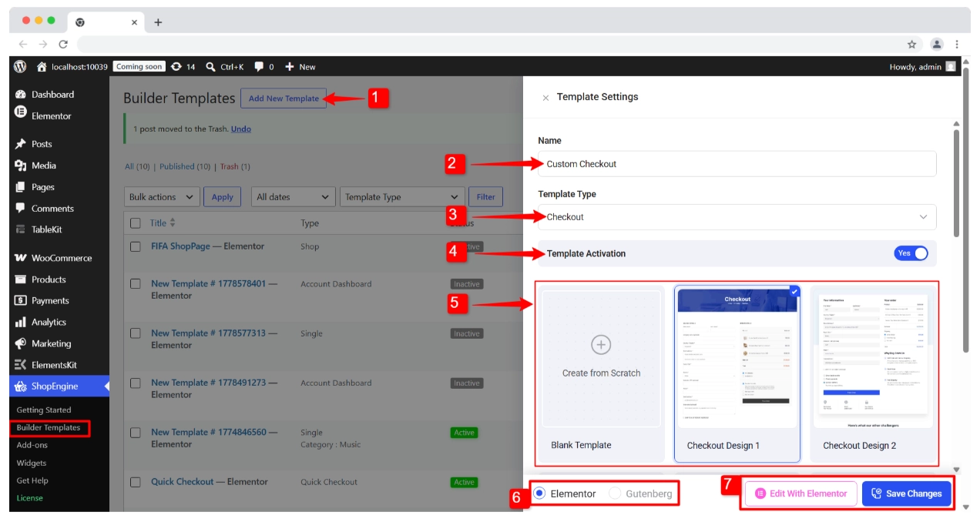Click the Undo link in notice
980x522 pixels.
[241, 129]
